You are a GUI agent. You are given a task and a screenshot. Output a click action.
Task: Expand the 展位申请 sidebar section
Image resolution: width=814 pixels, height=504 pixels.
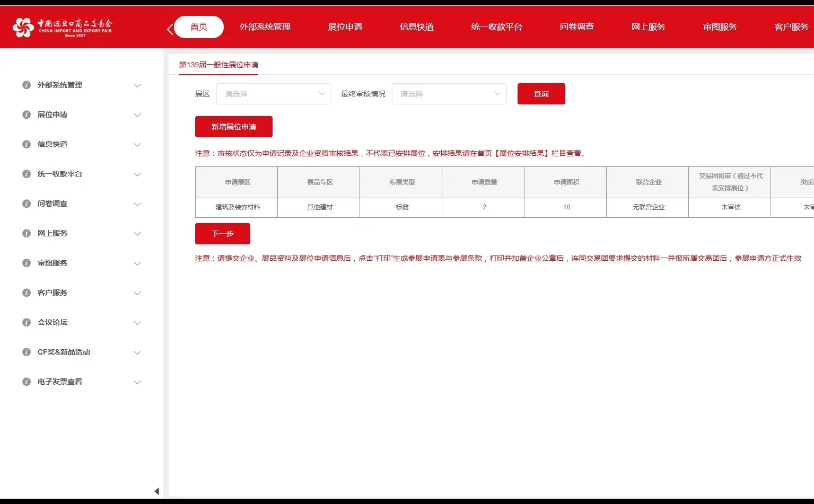tap(137, 115)
